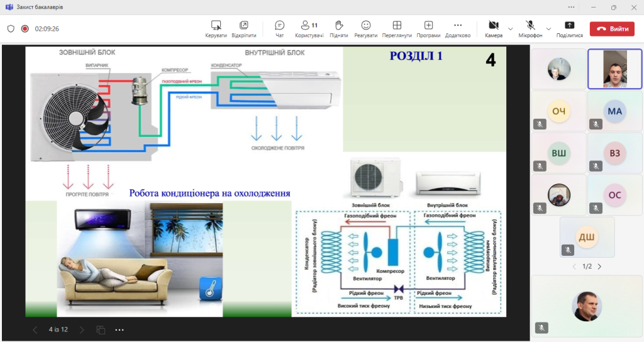Screen dimensions: 644x342
Task: Open slide options ellipsis below presentation
Action: (119, 329)
